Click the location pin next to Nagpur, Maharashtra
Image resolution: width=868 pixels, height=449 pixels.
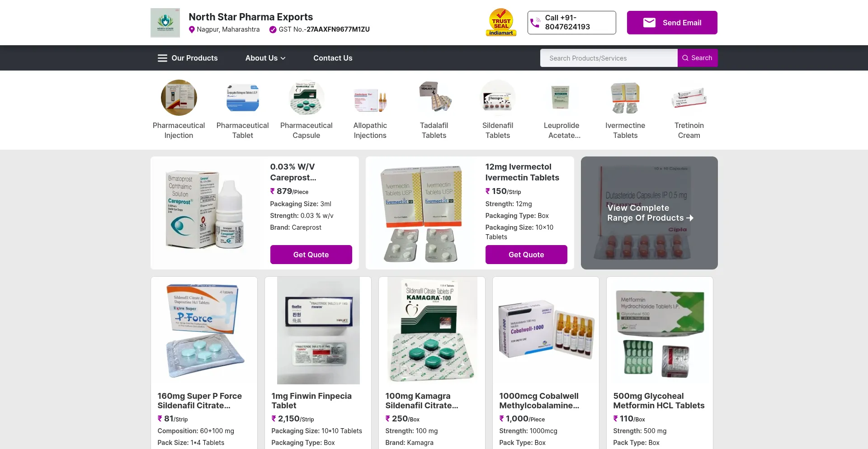tap(192, 29)
